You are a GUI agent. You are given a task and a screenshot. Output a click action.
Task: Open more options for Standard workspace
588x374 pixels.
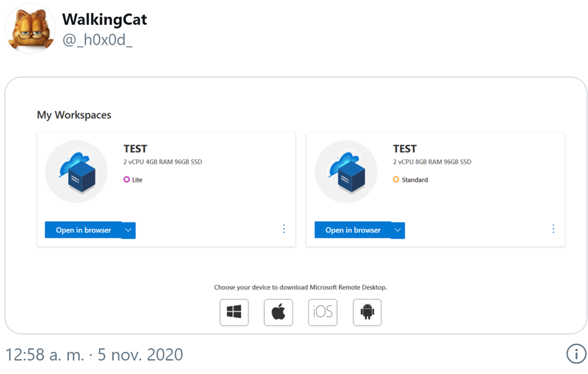pyautogui.click(x=553, y=229)
